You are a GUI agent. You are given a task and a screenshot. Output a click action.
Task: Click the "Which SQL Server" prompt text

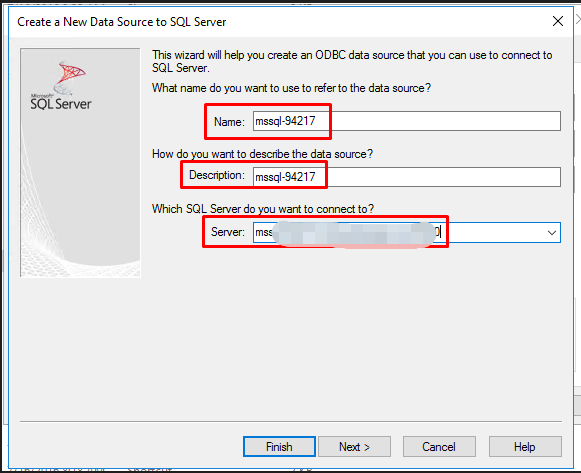[263, 209]
